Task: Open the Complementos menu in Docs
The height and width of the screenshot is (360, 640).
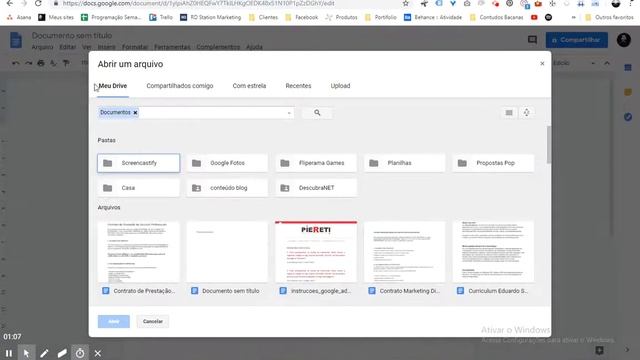Action: (218, 47)
